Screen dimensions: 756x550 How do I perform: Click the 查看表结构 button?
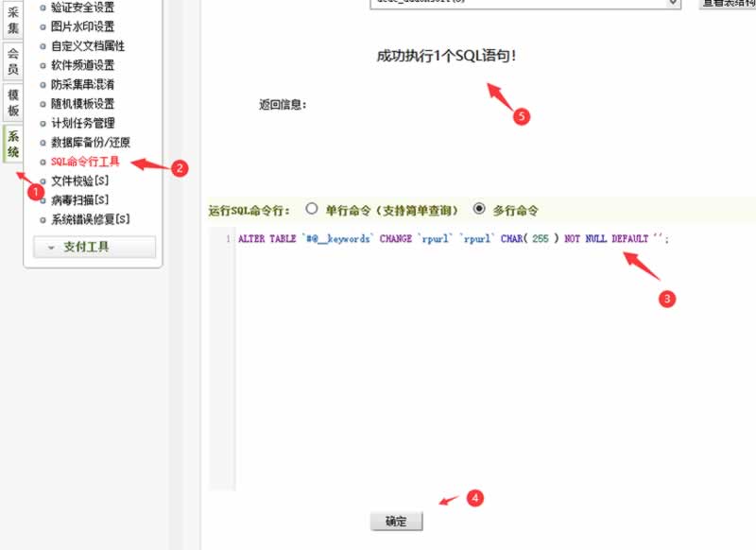727,3
